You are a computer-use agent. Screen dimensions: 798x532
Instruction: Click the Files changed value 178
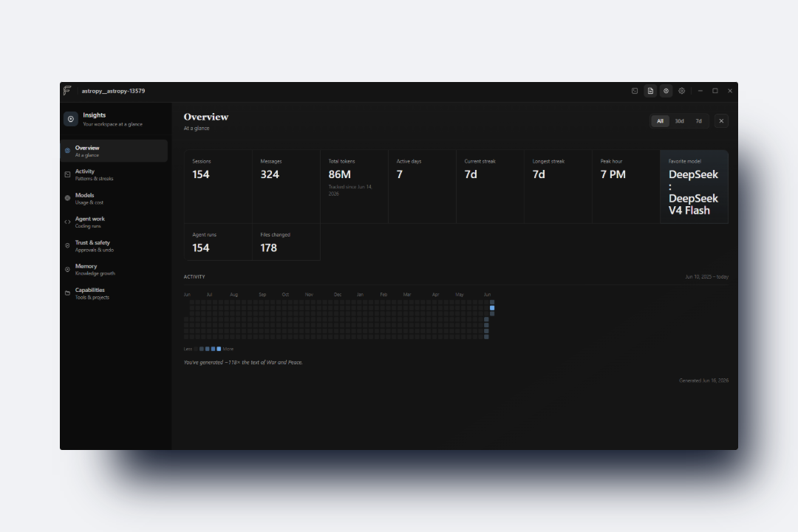(x=269, y=248)
